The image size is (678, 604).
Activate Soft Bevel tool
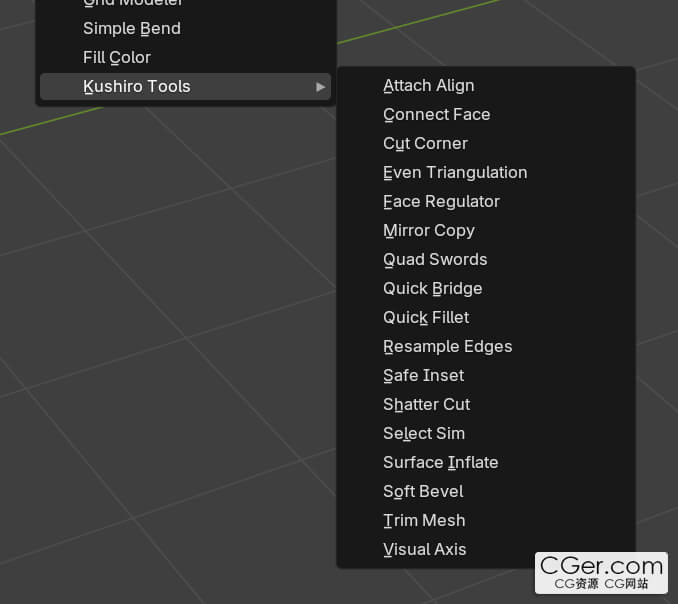(486, 491)
